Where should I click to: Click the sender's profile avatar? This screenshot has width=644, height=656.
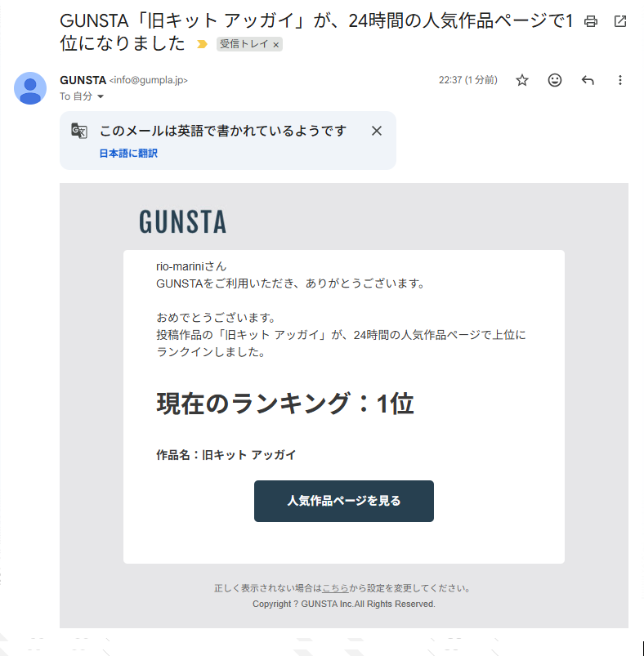pyautogui.click(x=30, y=88)
